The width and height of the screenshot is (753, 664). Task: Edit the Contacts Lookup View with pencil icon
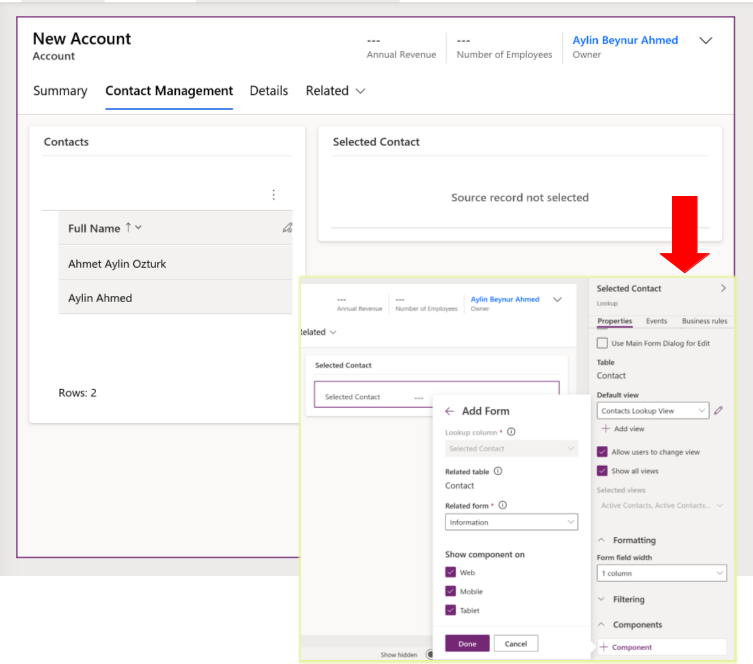(718, 410)
